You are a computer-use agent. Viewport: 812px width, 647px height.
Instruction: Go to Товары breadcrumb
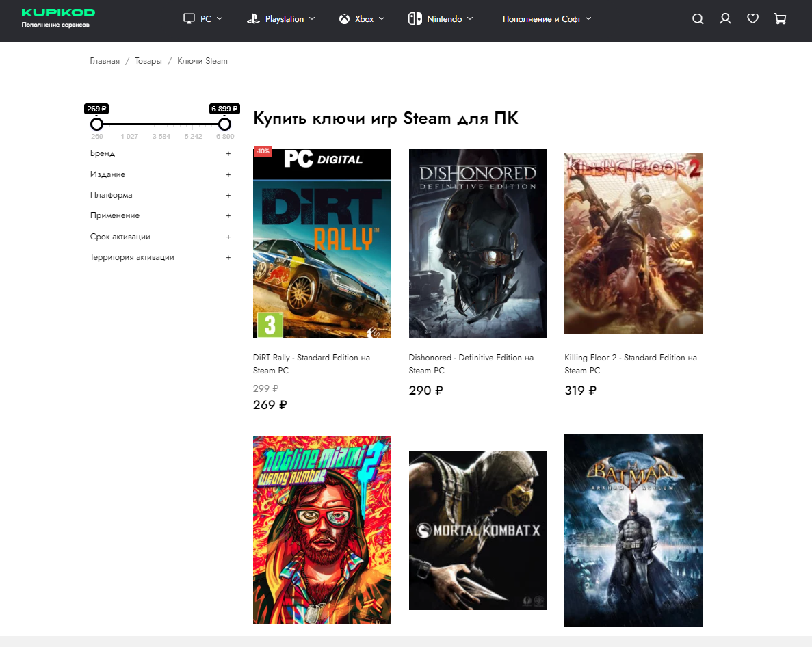[148, 61]
